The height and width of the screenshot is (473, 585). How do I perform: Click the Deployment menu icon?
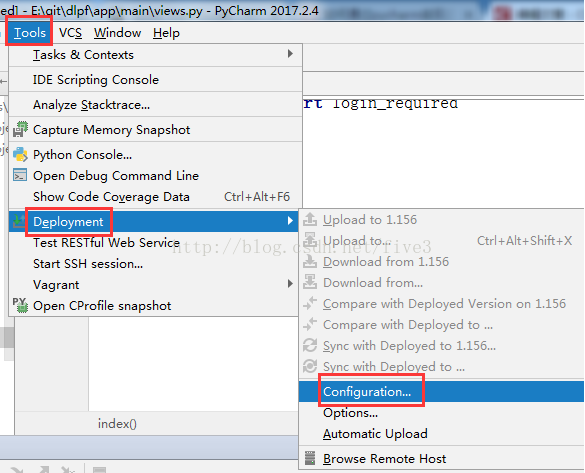18,221
